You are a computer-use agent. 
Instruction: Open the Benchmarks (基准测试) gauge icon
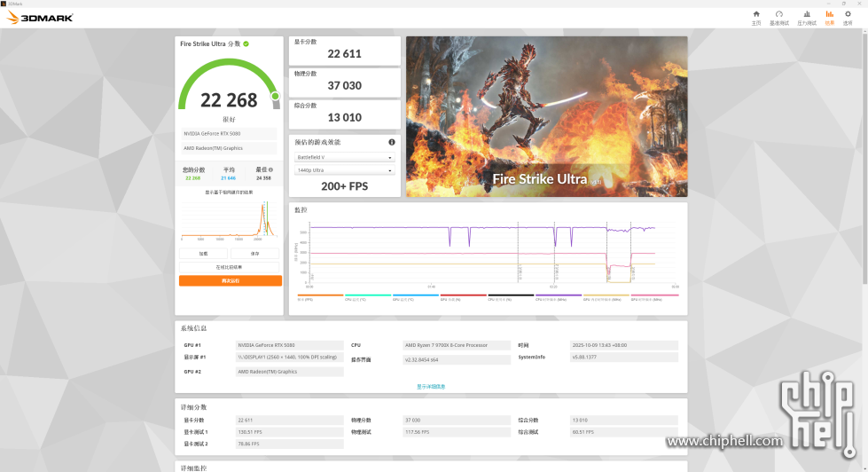[778, 17]
